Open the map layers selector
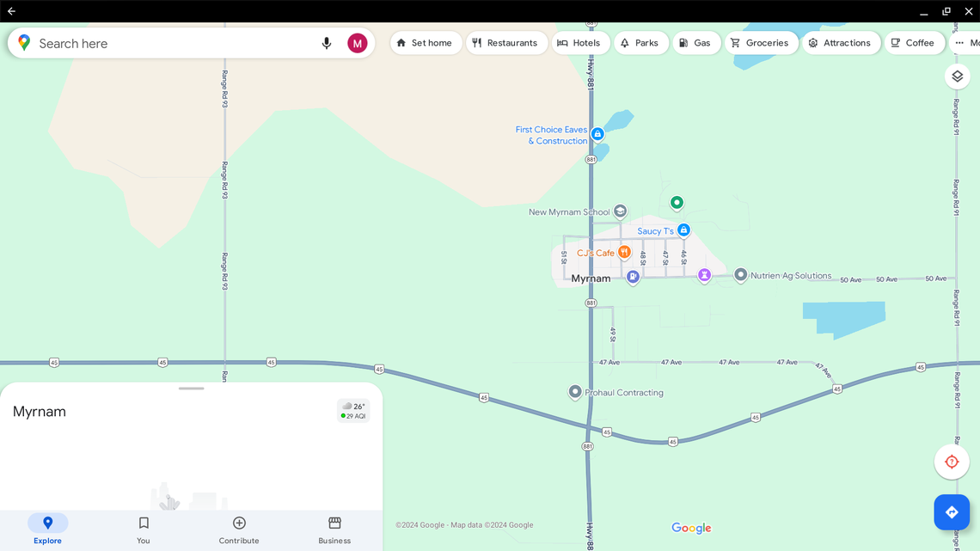 click(957, 77)
